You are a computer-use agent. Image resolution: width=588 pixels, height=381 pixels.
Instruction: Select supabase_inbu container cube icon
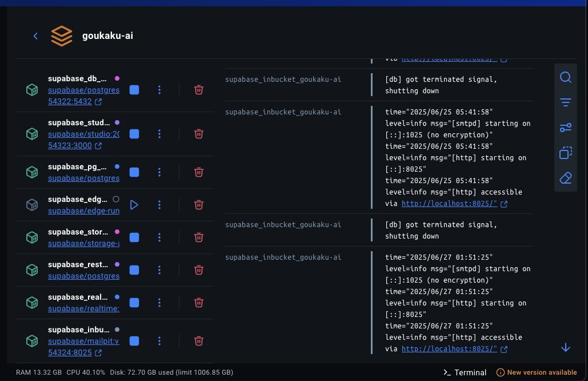coord(32,341)
